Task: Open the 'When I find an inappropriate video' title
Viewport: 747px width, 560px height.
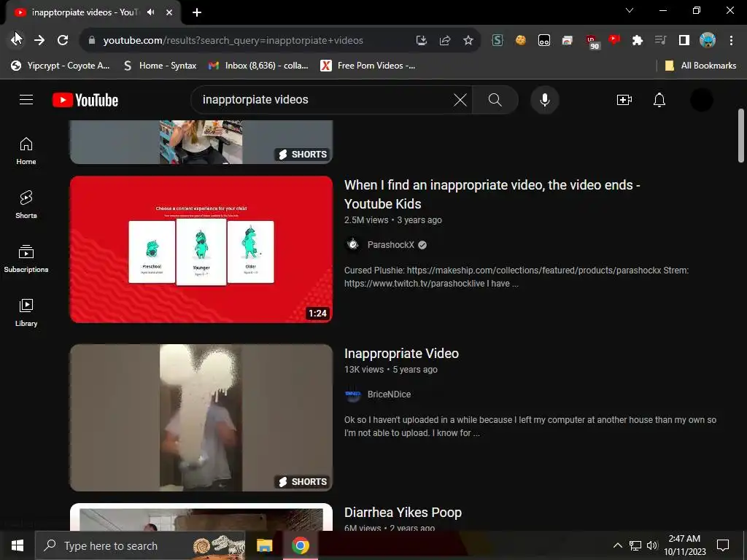Action: (492, 194)
